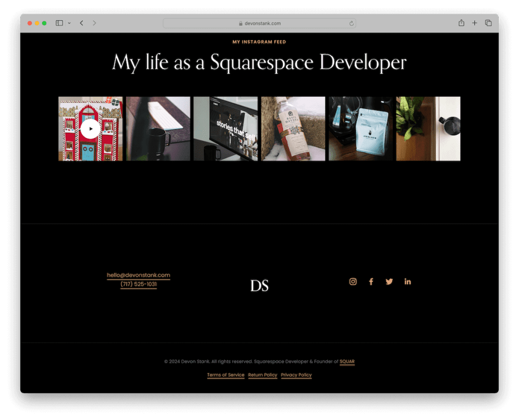Expand the sidebar options chevron
Screen dimensions: 519x420
point(68,23)
